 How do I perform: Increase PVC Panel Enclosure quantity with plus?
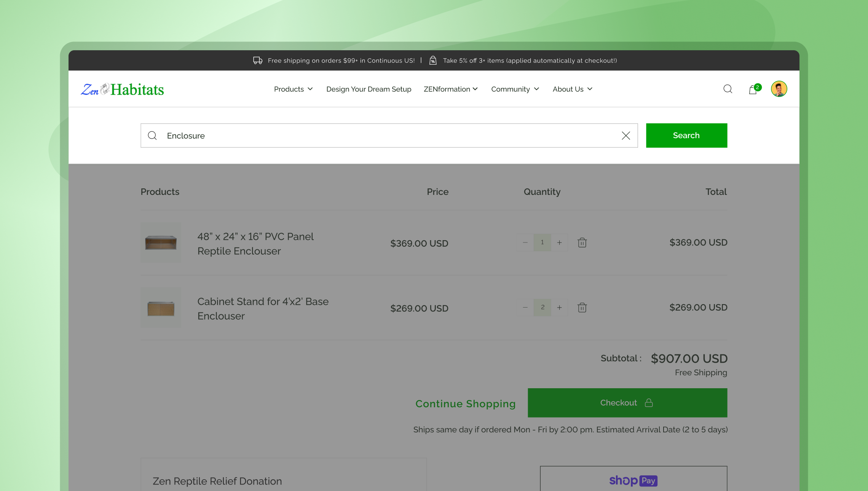tap(559, 242)
